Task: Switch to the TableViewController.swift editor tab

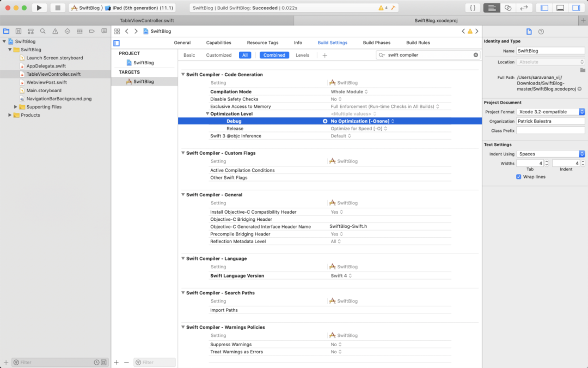Action: coord(147,21)
